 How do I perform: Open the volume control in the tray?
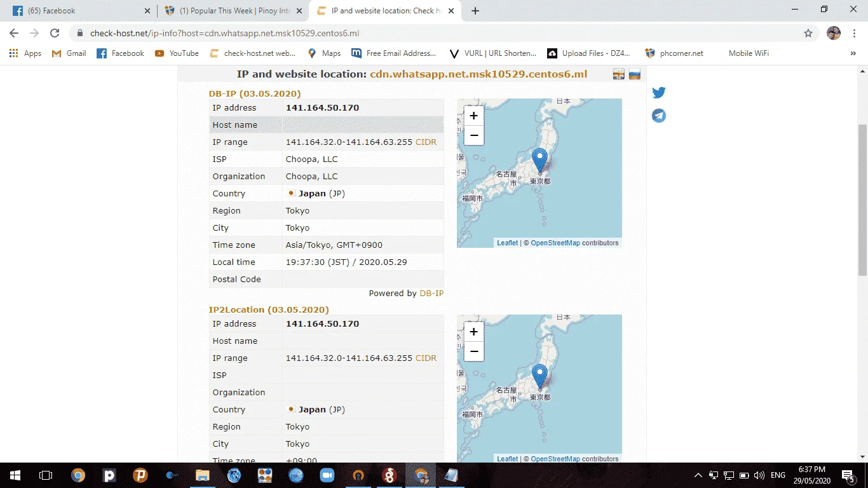pos(759,475)
